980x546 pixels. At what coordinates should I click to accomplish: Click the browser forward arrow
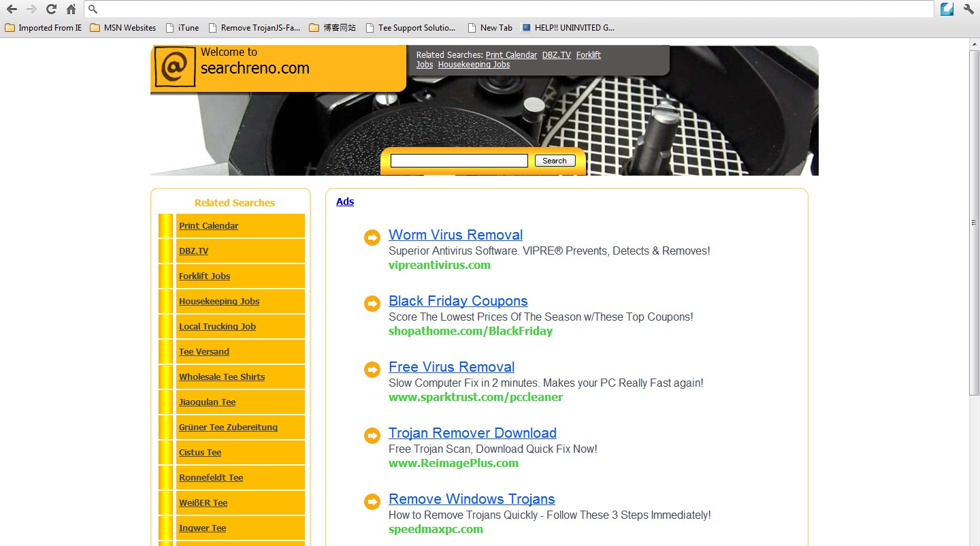click(31, 10)
